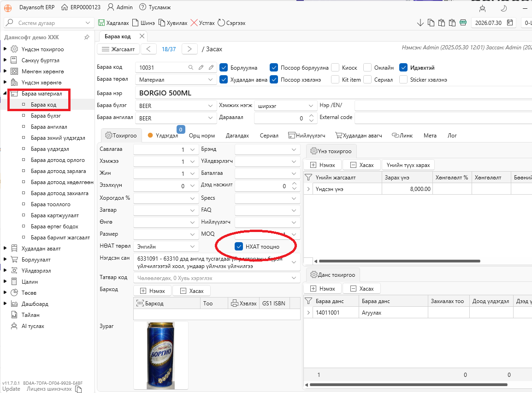This screenshot has width=532, height=393.
Task: Switch to the Орц норм tab
Action: click(x=202, y=136)
